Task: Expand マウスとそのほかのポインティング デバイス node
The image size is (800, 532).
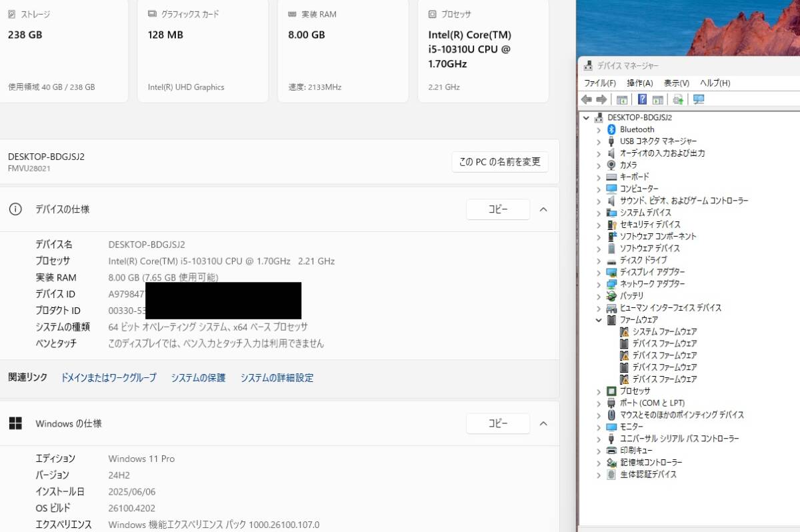Action: pos(599,415)
